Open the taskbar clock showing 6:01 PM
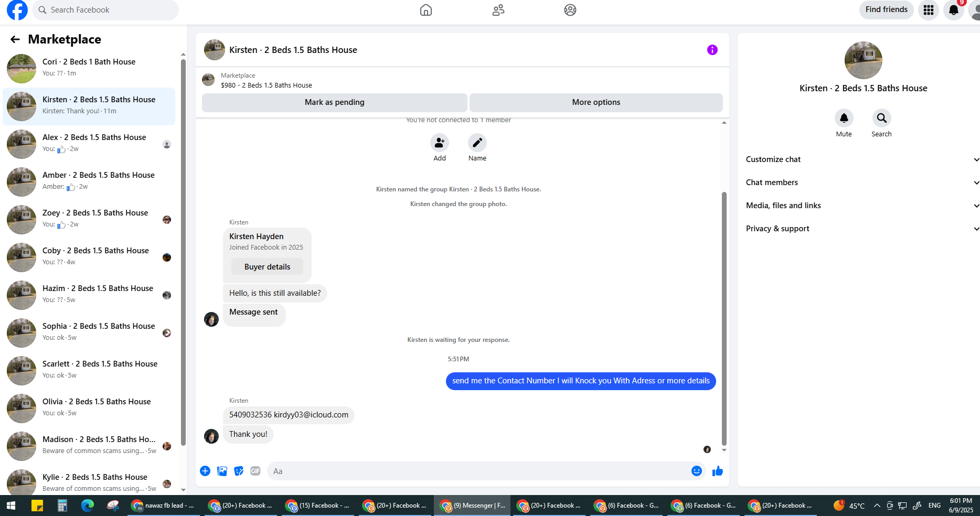Viewport: 980px width, 516px height. [x=961, y=506]
